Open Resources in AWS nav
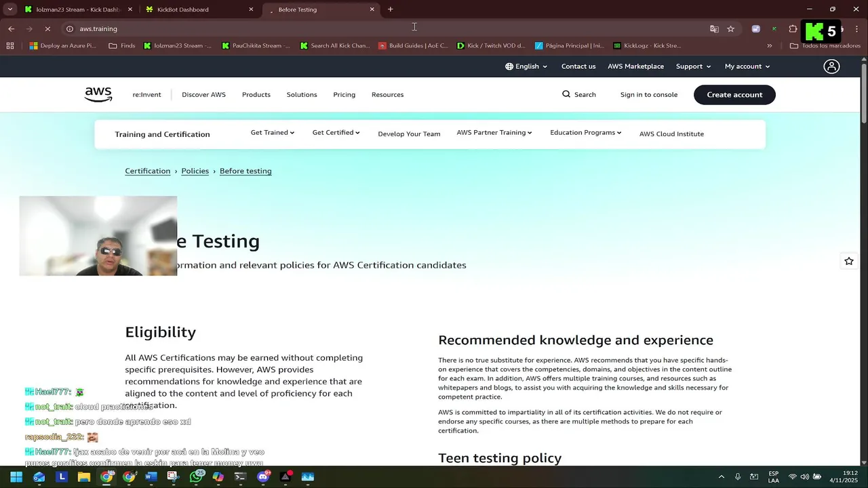Viewport: 868px width, 488px height. pos(387,95)
